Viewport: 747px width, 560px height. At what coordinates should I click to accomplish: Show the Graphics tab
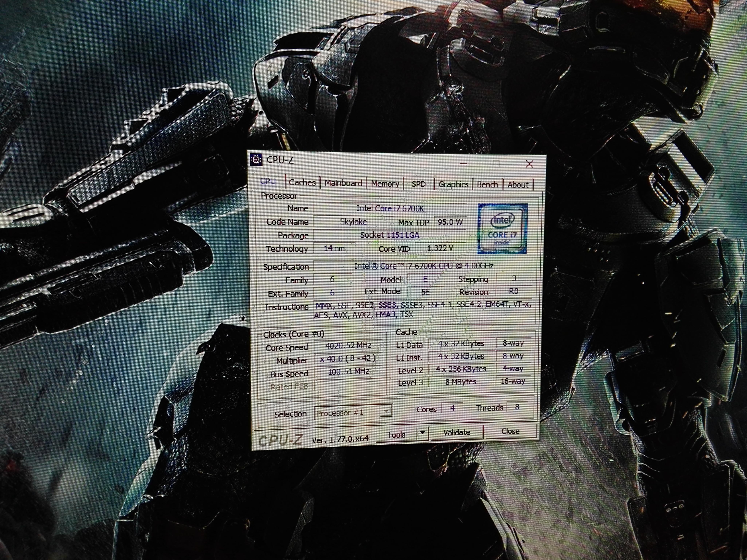pyautogui.click(x=453, y=185)
